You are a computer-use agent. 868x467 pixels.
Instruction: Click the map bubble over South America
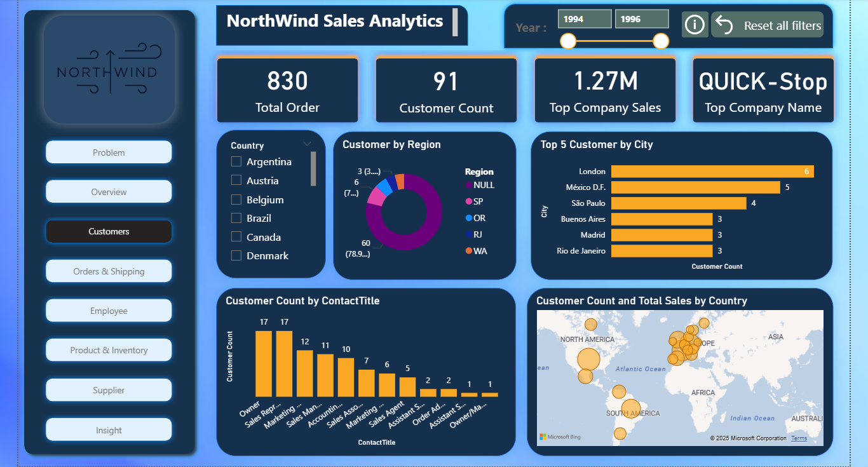coord(630,410)
